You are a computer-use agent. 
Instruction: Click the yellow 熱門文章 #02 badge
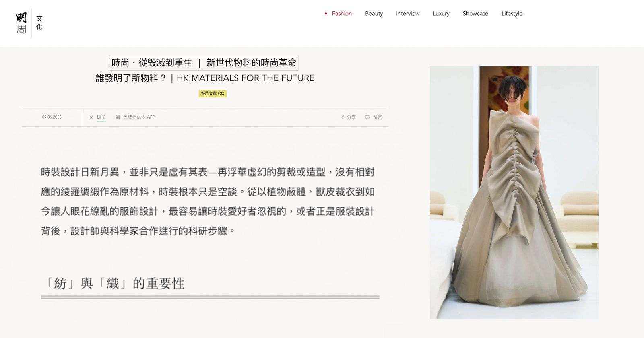(213, 93)
